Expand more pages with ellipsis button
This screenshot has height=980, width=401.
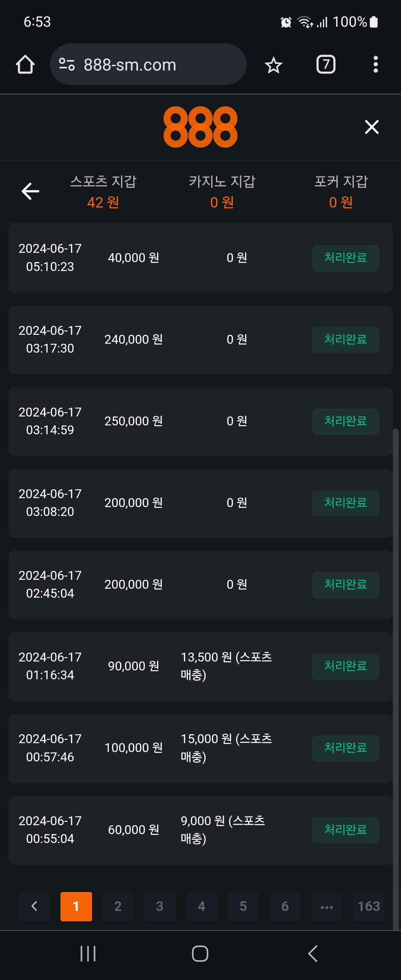[326, 906]
